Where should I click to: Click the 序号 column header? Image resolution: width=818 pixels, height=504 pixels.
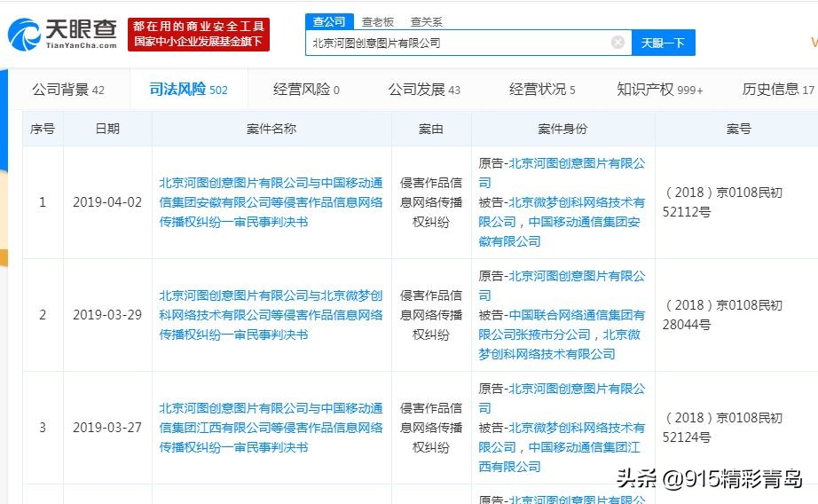[43, 129]
